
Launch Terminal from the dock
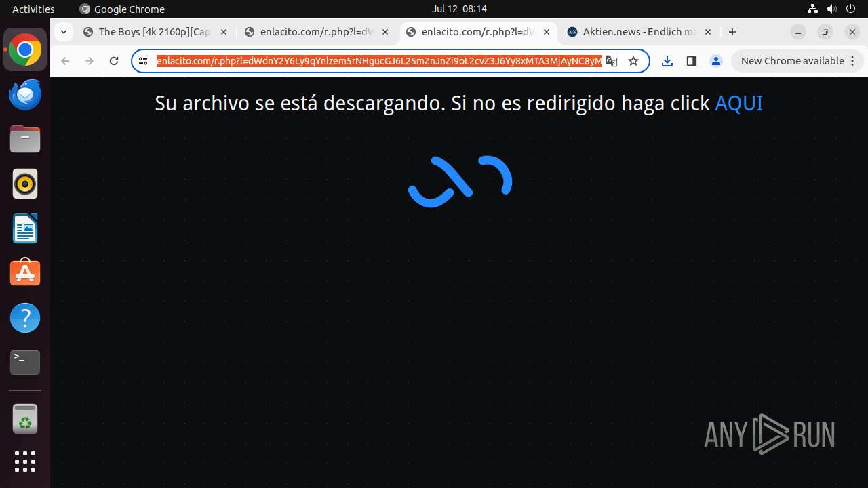[x=25, y=363]
